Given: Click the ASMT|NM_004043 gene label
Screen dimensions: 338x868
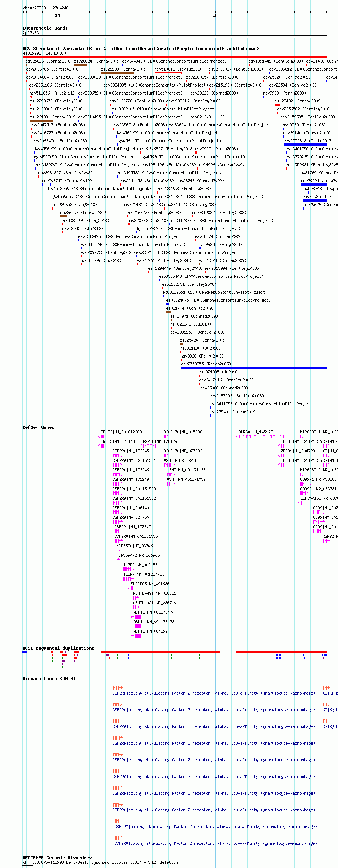Looking at the screenshot, I should click(180, 460).
